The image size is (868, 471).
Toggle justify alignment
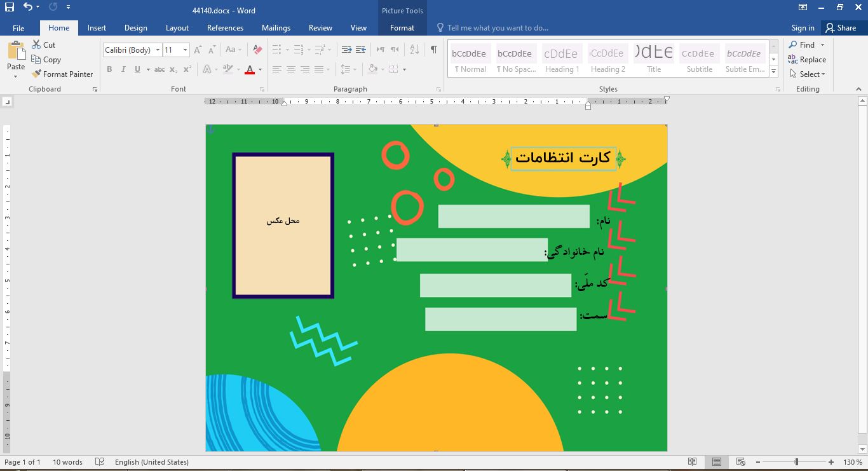318,69
